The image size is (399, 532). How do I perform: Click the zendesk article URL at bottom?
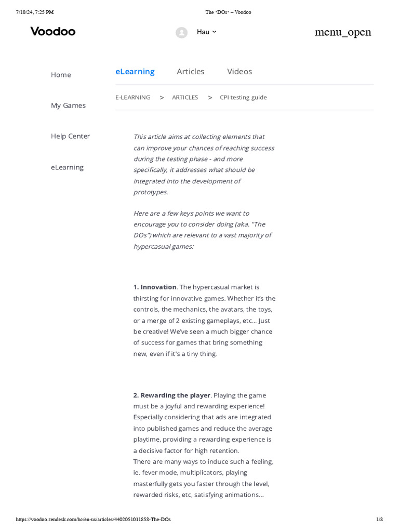point(93,520)
